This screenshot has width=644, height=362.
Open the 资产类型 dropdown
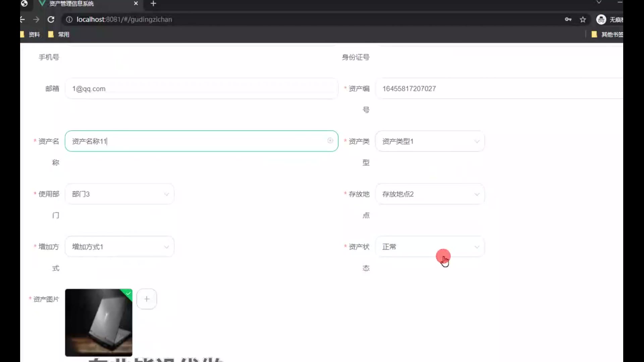point(430,141)
